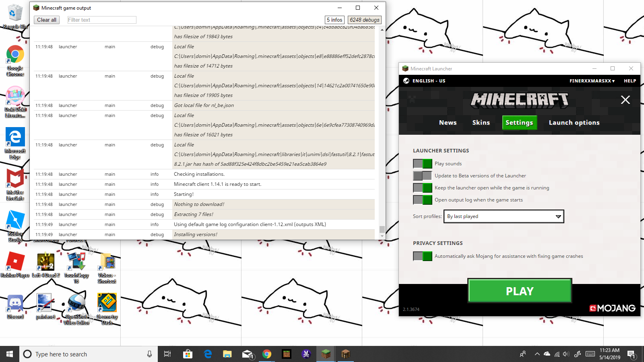644x362 pixels.
Task: Open the Action Center notifications icon
Action: (x=631, y=354)
